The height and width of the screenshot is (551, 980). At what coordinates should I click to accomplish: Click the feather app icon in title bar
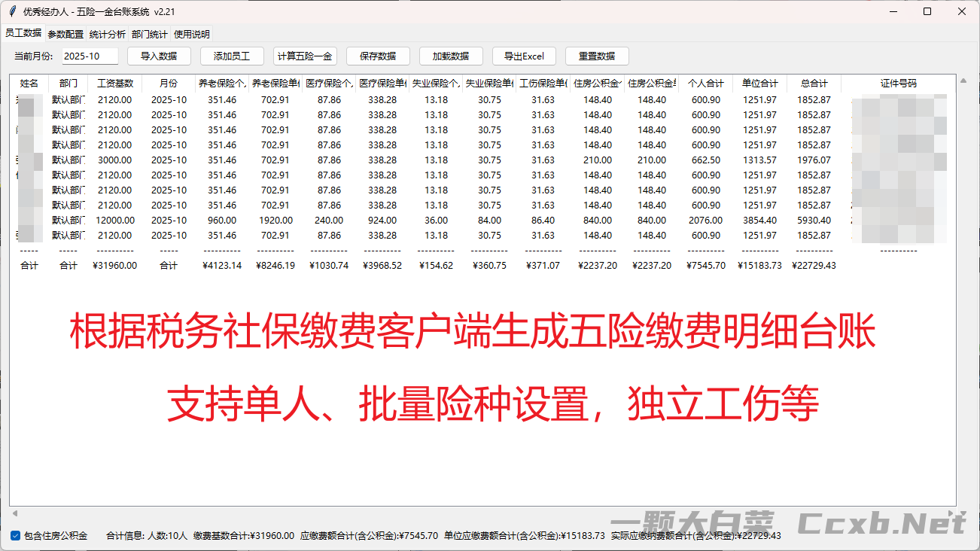pos(13,12)
